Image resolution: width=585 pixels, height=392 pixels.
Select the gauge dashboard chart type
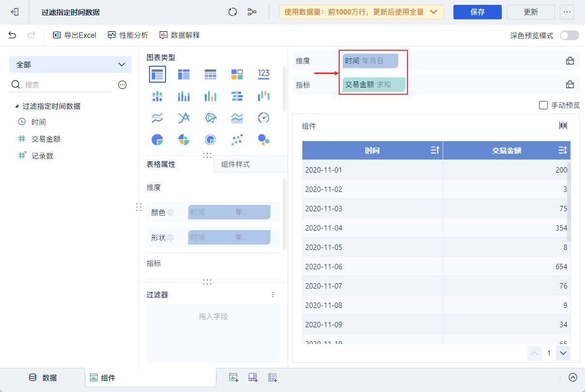pyautogui.click(x=264, y=117)
